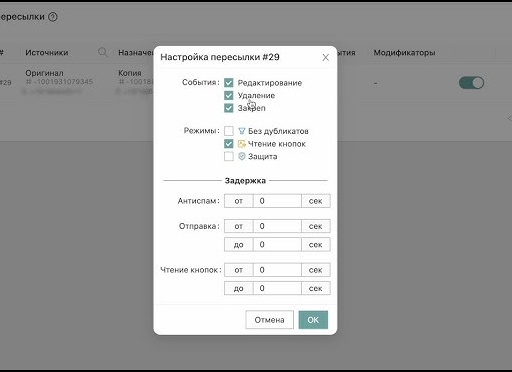Disable the Чтение кнопок mode checkbox
Screen dimensions: 512x372
coord(229,144)
